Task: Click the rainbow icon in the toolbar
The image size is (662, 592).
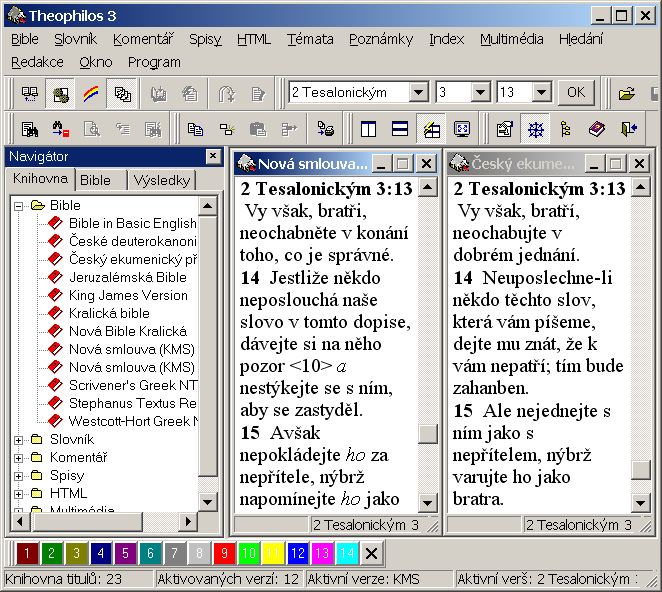Action: point(91,94)
